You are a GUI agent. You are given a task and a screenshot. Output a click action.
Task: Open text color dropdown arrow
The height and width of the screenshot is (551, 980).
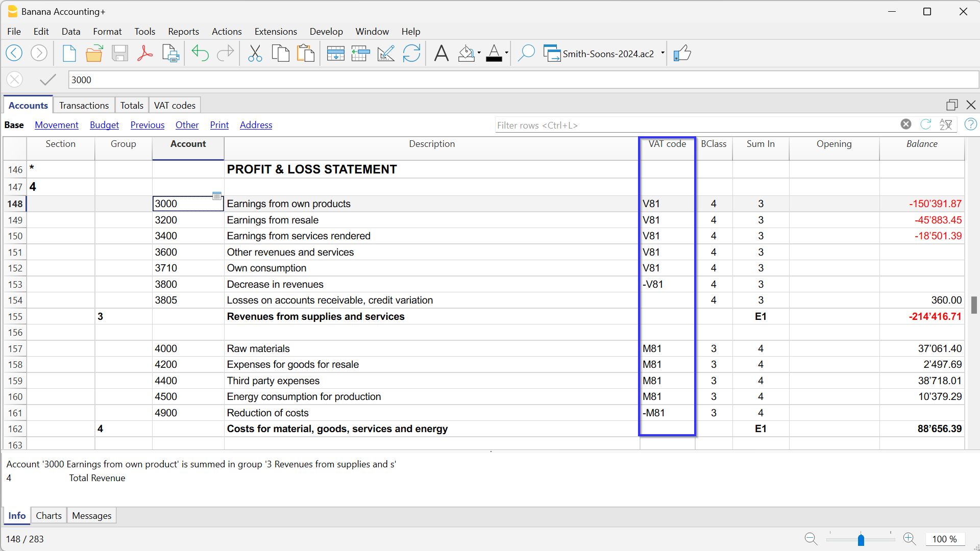506,53
